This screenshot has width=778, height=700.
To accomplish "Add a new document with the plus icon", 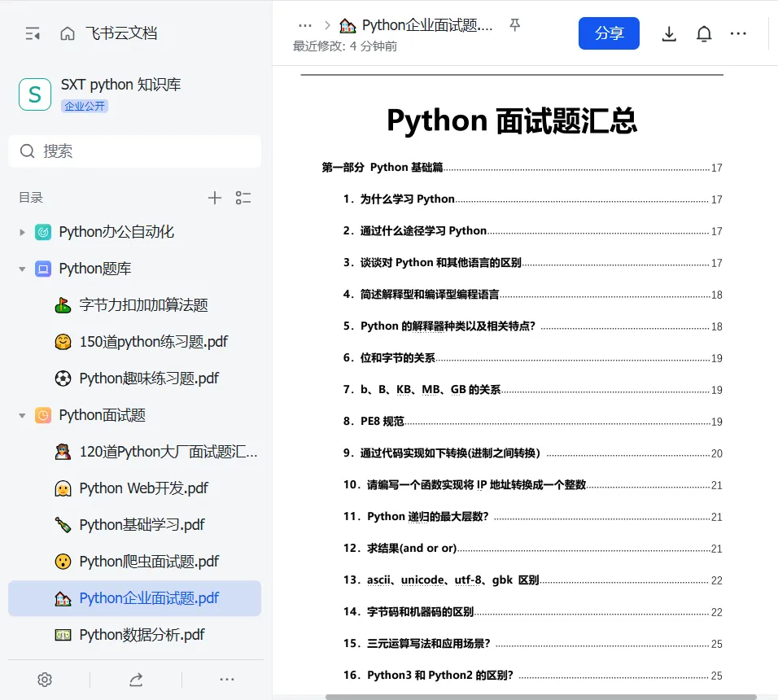I will pos(214,198).
